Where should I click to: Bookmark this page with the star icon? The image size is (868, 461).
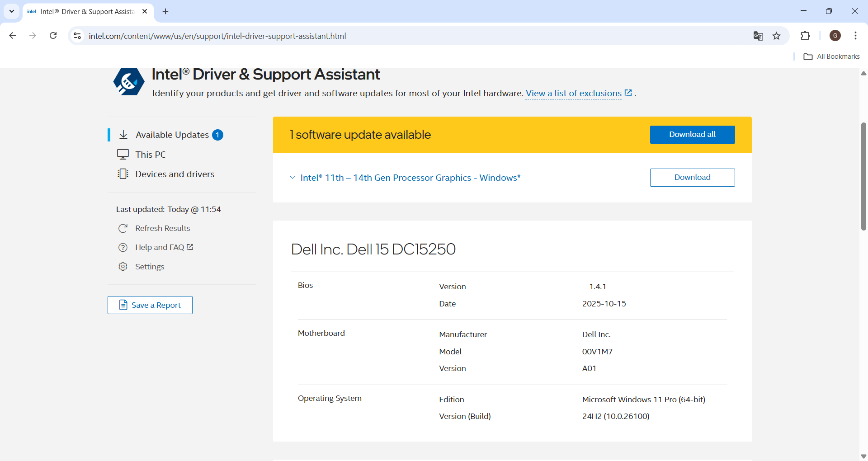coord(777,36)
